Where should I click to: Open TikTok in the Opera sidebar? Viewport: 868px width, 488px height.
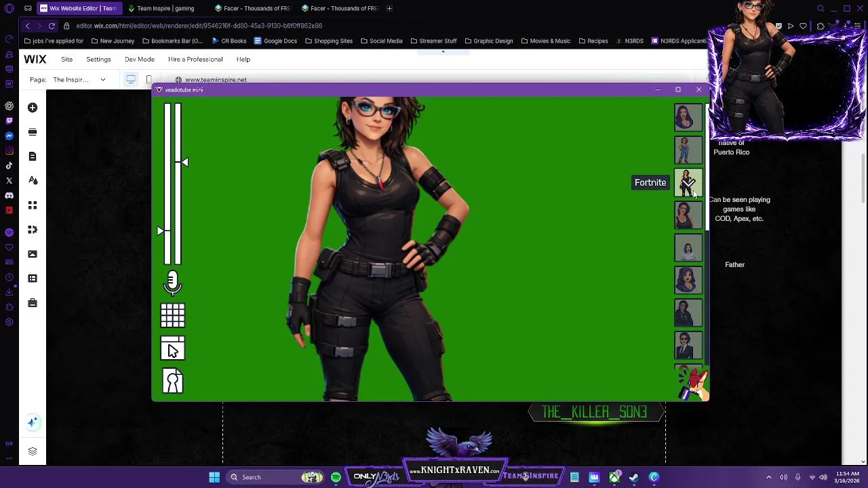[x=9, y=165]
